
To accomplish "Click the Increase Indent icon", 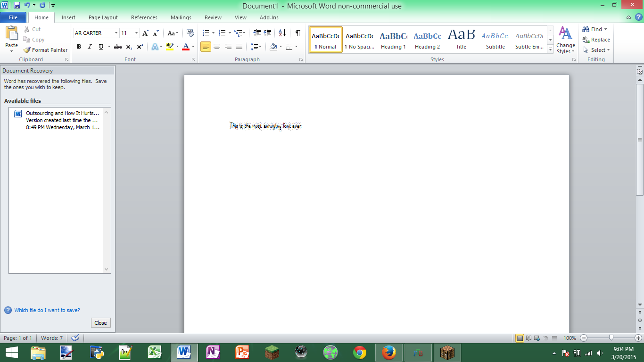I will click(x=268, y=33).
